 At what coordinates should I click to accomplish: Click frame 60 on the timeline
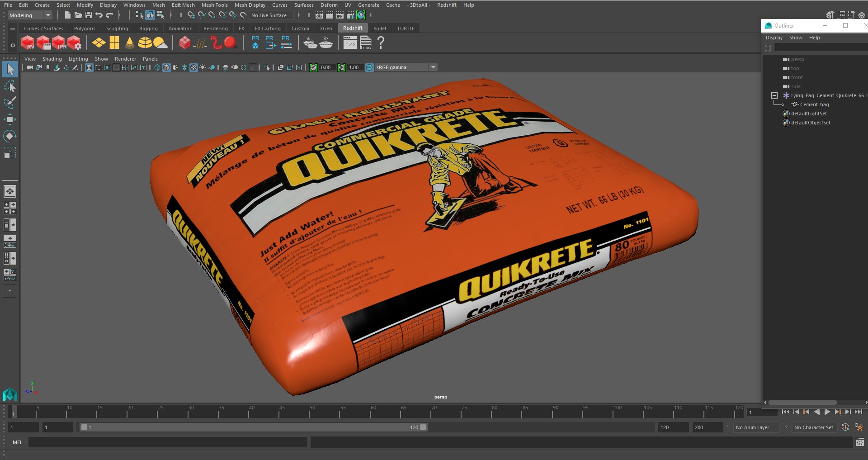[x=373, y=412]
